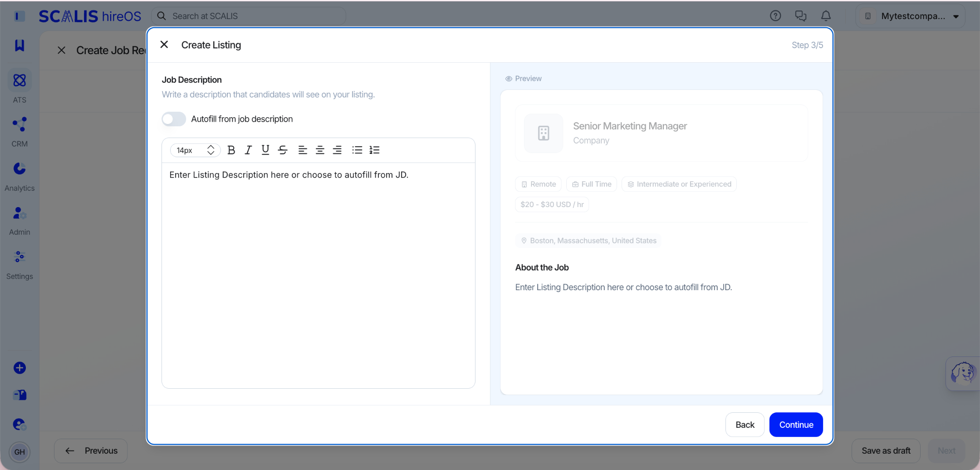The image size is (980, 470).
Task: Open Admin from the sidebar
Action: (x=20, y=221)
